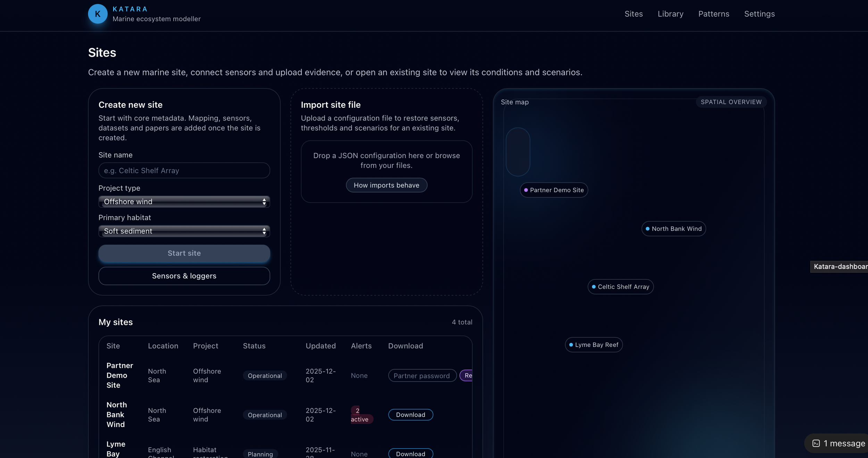Click the Partner Demo Site map marker
The width and height of the screenshot is (868, 458).
point(554,190)
